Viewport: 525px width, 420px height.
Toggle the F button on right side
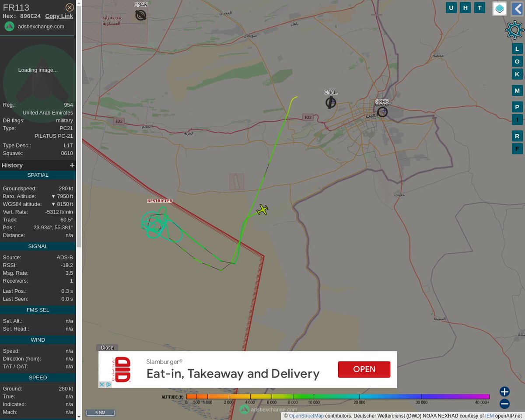pos(517,149)
